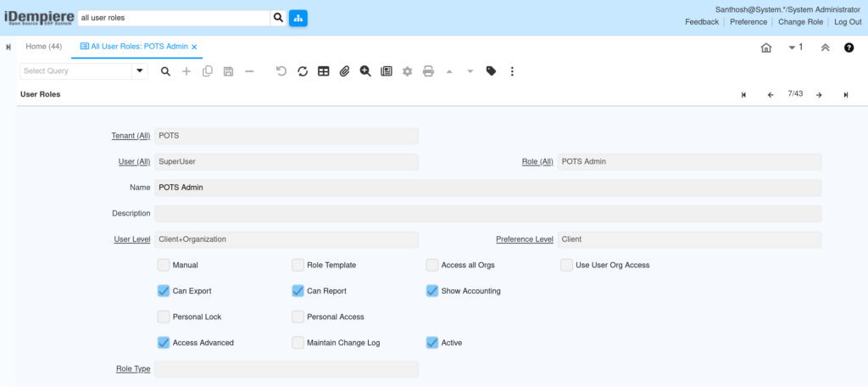868x387 pixels.
Task: Toggle the Role Template checkbox
Action: (x=298, y=265)
